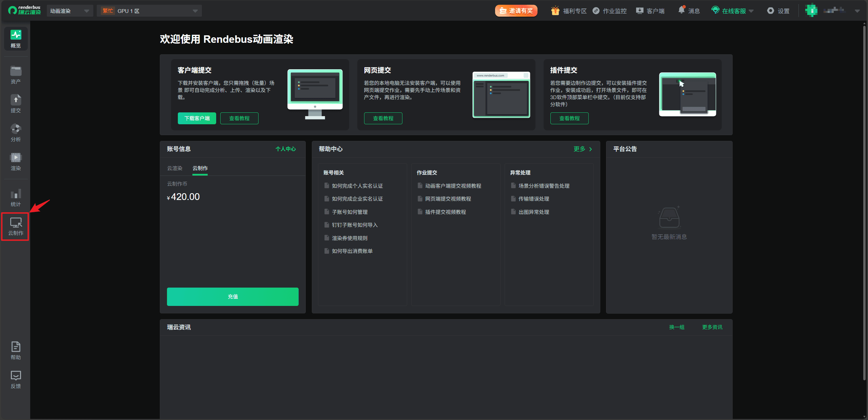Click the 消息 notification bell icon
868x420 pixels.
(x=681, y=10)
